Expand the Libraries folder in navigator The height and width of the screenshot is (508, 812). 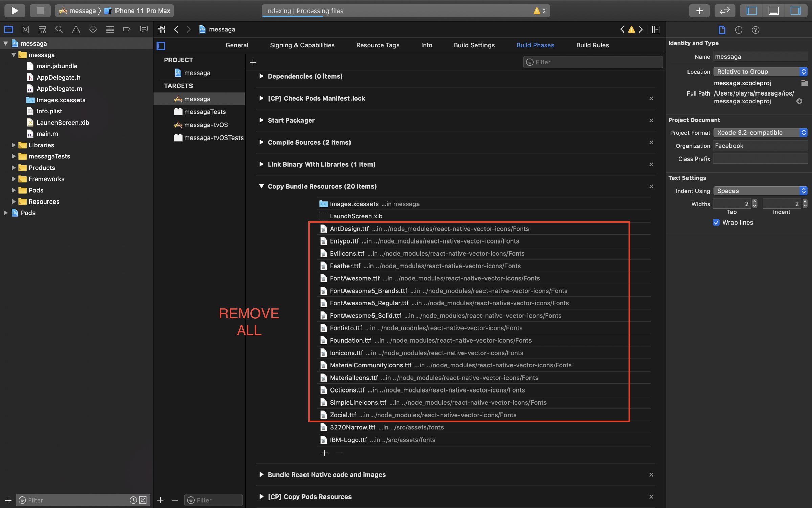coord(13,145)
